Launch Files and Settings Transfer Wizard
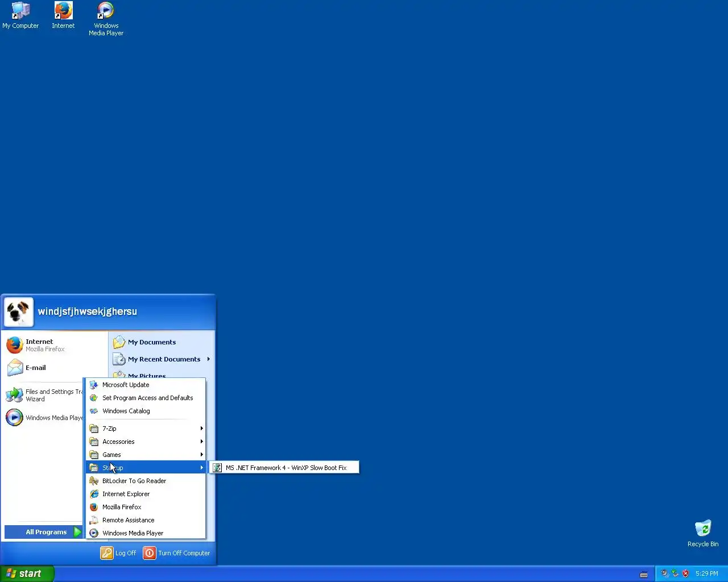The height and width of the screenshot is (582, 728). [x=44, y=395]
